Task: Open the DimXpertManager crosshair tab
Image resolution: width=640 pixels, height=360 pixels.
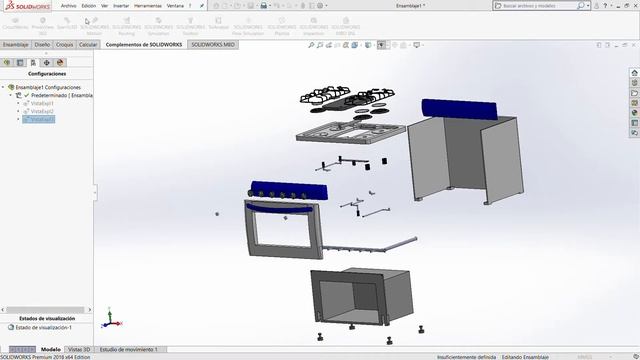Action: pos(47,62)
